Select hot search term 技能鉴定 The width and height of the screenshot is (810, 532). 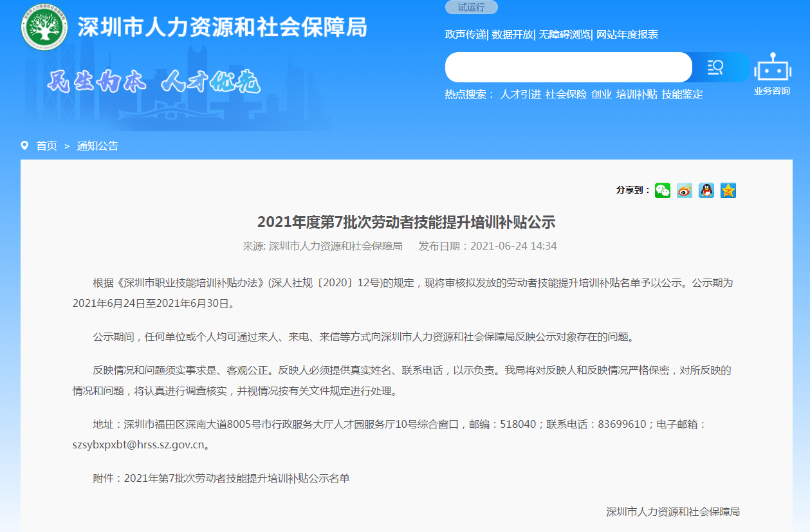[x=682, y=95]
